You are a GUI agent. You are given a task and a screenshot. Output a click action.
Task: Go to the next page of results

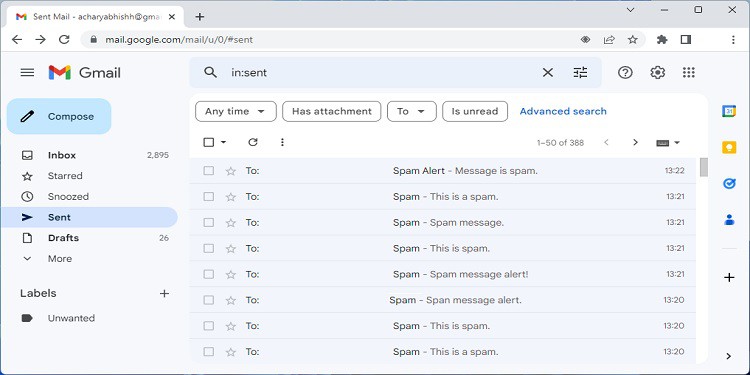(x=635, y=142)
